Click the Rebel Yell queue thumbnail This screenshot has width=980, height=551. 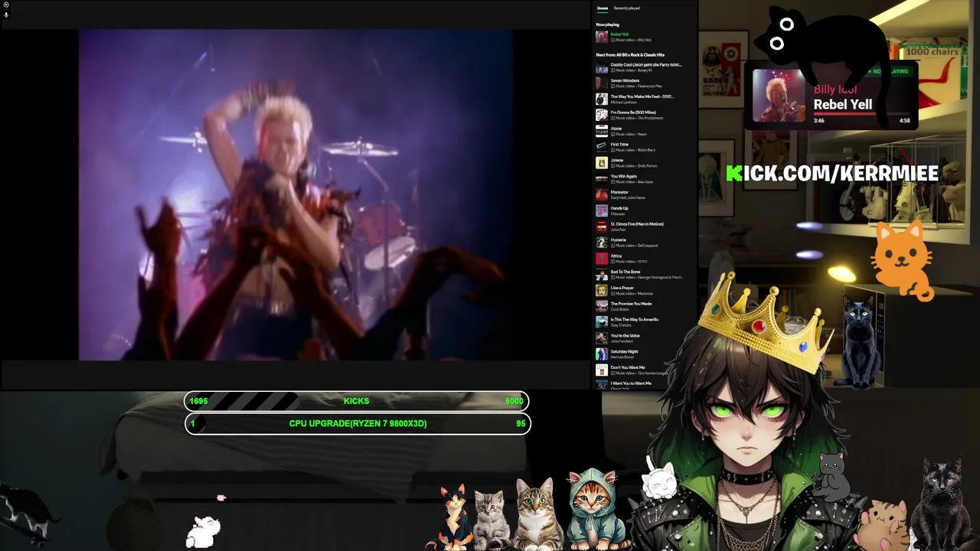tap(602, 37)
